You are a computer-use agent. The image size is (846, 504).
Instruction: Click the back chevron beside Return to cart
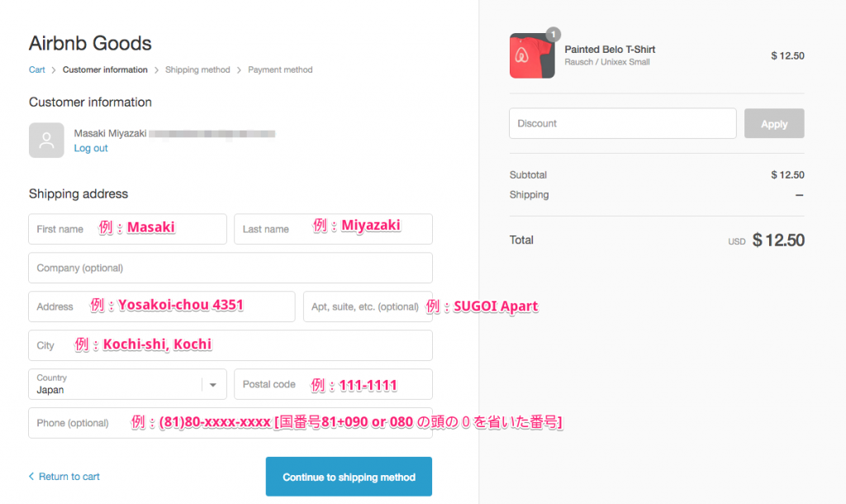pyautogui.click(x=31, y=476)
